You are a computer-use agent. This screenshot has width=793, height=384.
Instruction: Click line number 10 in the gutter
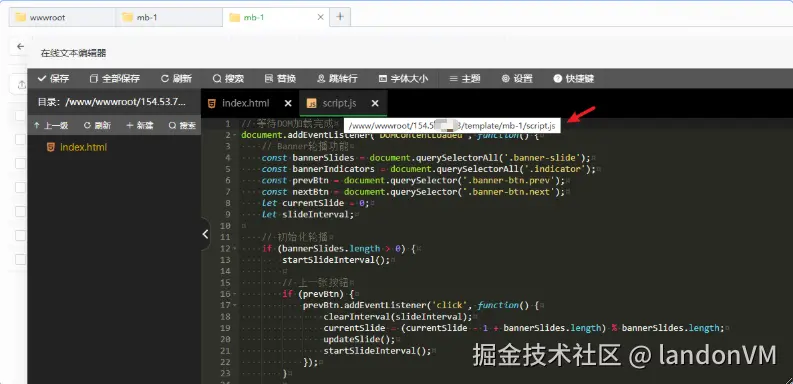226,226
